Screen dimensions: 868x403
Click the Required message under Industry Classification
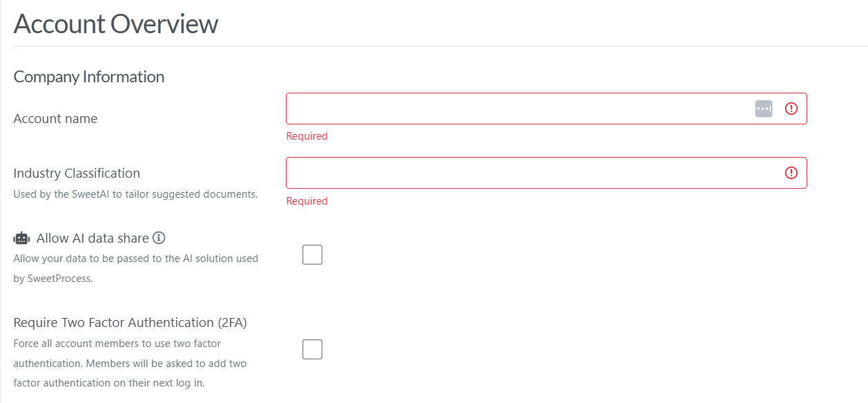[x=307, y=201]
